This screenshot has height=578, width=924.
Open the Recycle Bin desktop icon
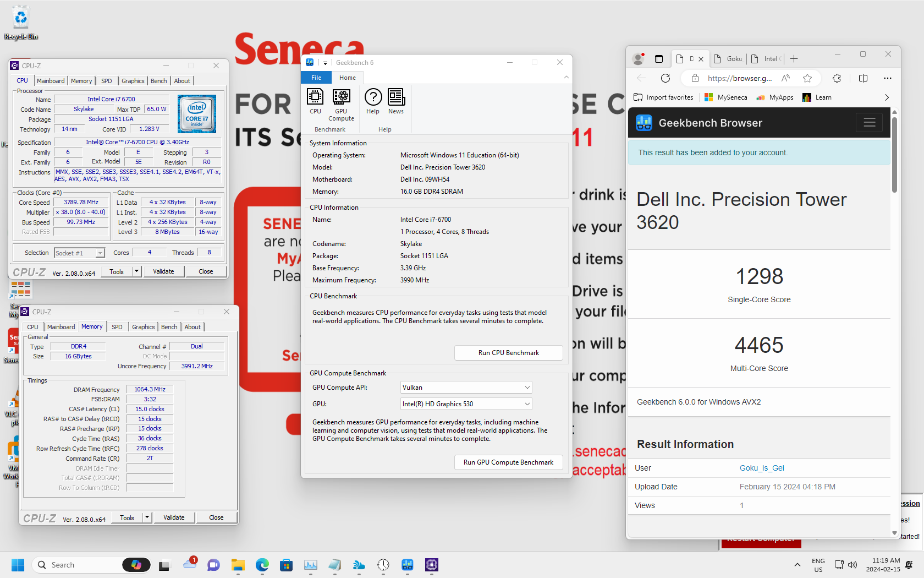coord(21,23)
